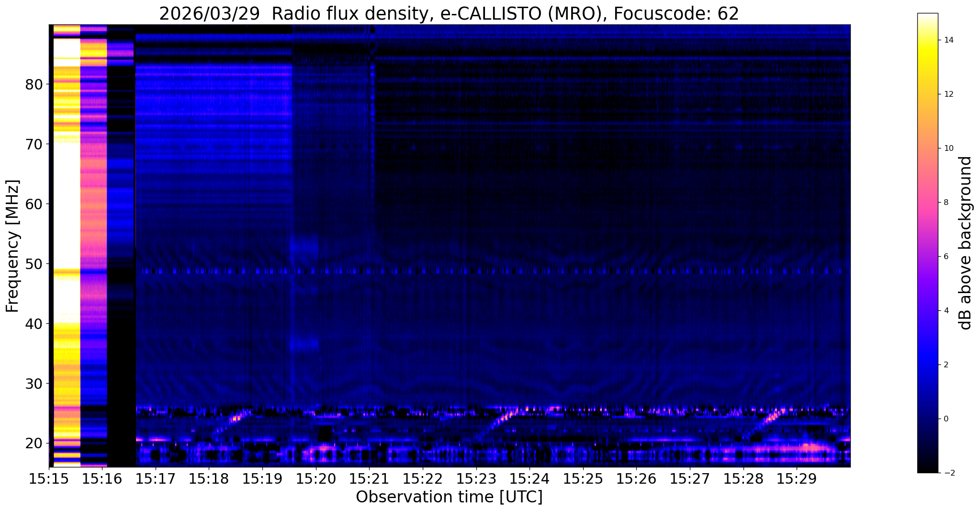Click the 15:17 time tick label
Screen dimensions: 980x511
(x=156, y=478)
